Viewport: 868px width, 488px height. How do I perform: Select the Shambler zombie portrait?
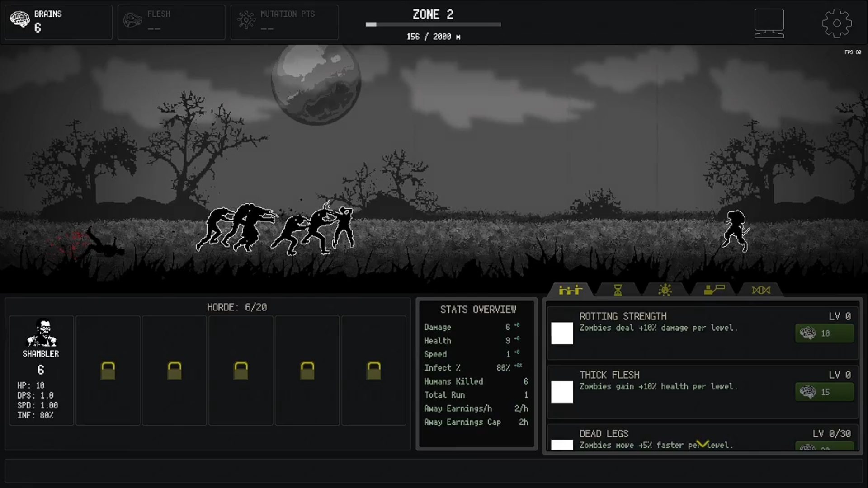42,333
